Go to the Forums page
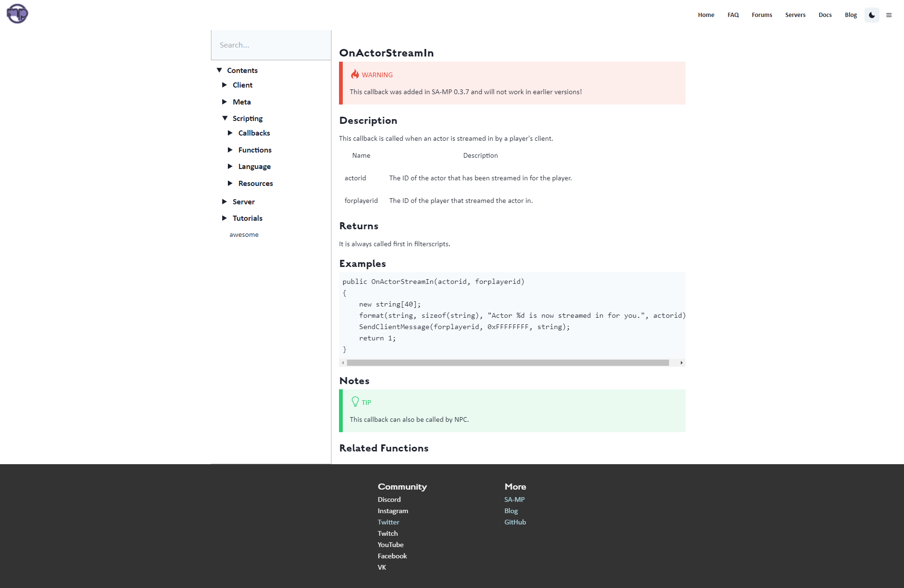The image size is (904, 588). click(762, 15)
